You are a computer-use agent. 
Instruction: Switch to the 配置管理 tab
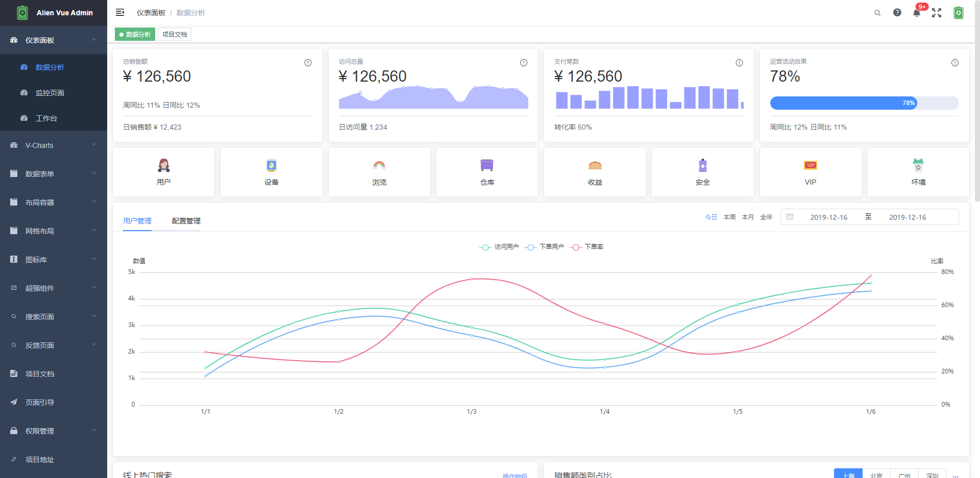186,221
